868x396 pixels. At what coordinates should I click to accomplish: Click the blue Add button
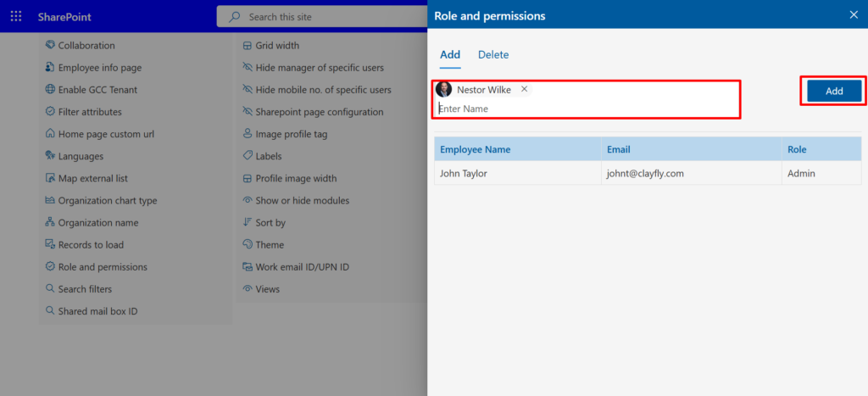(x=834, y=91)
